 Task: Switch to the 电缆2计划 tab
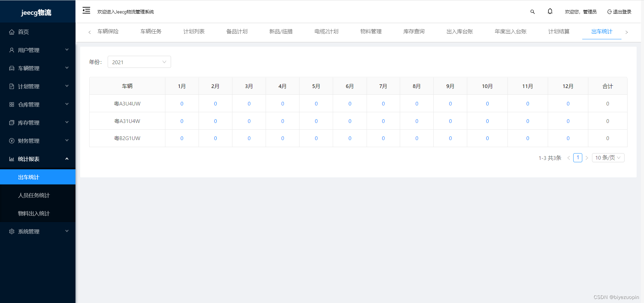(x=326, y=32)
